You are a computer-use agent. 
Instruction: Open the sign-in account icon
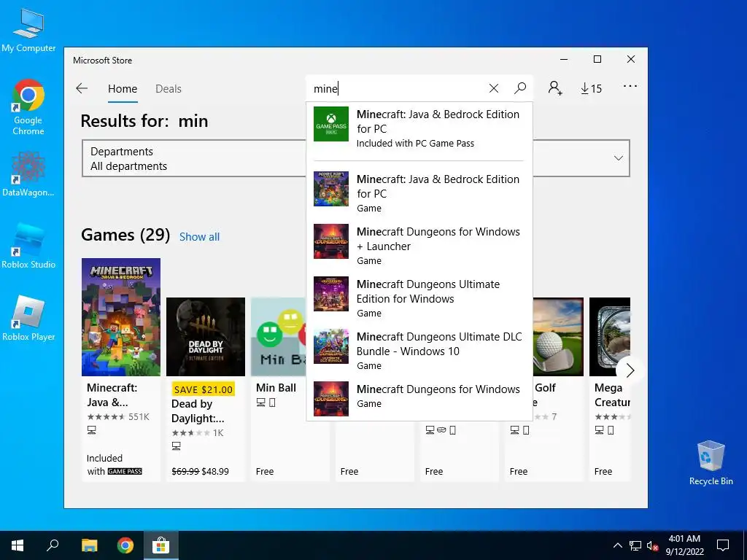555,88
